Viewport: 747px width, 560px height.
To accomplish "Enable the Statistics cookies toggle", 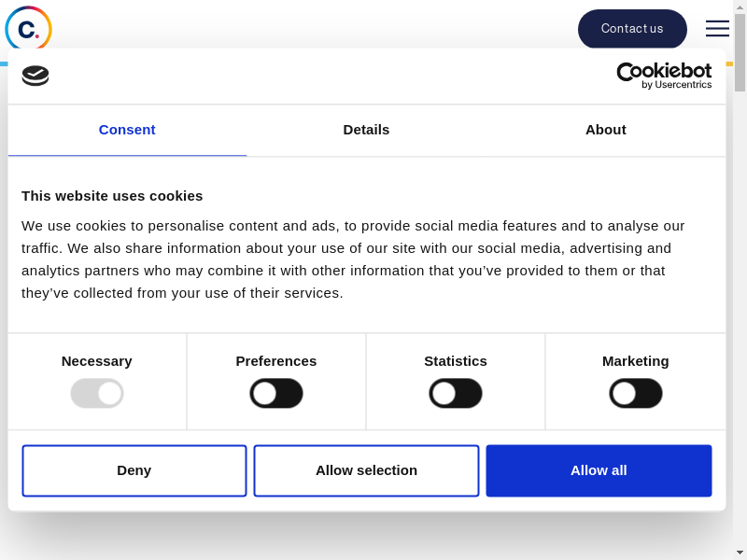I will point(456,393).
